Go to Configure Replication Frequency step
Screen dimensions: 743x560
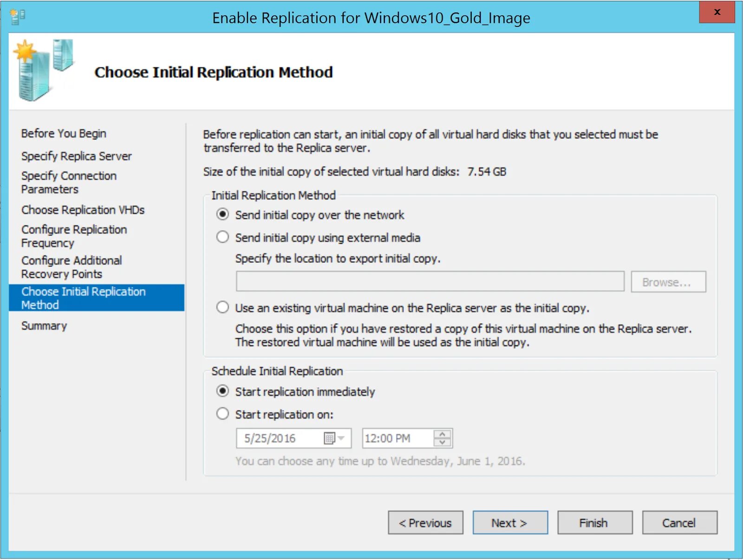[x=74, y=236]
